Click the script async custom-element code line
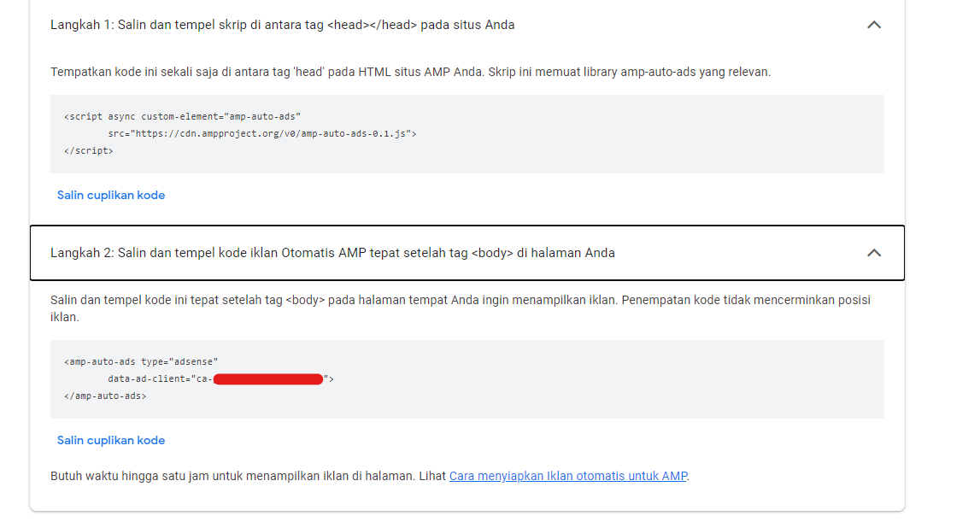980x522 pixels. (x=183, y=116)
